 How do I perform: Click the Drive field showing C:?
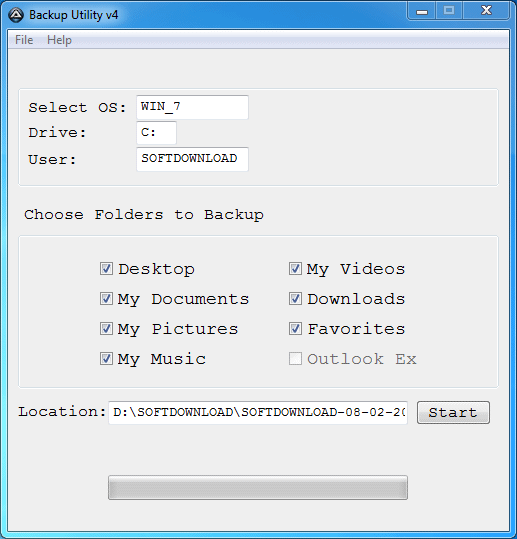(156, 133)
